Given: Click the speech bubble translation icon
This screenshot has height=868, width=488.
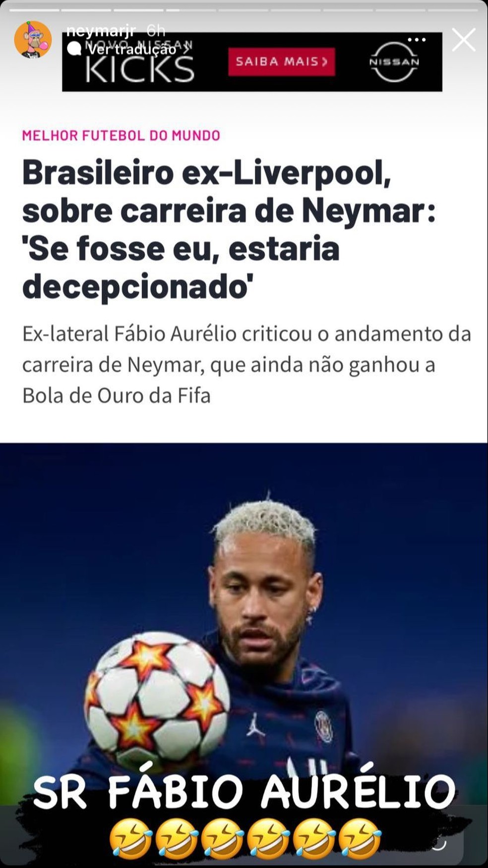Looking at the screenshot, I should point(73,49).
